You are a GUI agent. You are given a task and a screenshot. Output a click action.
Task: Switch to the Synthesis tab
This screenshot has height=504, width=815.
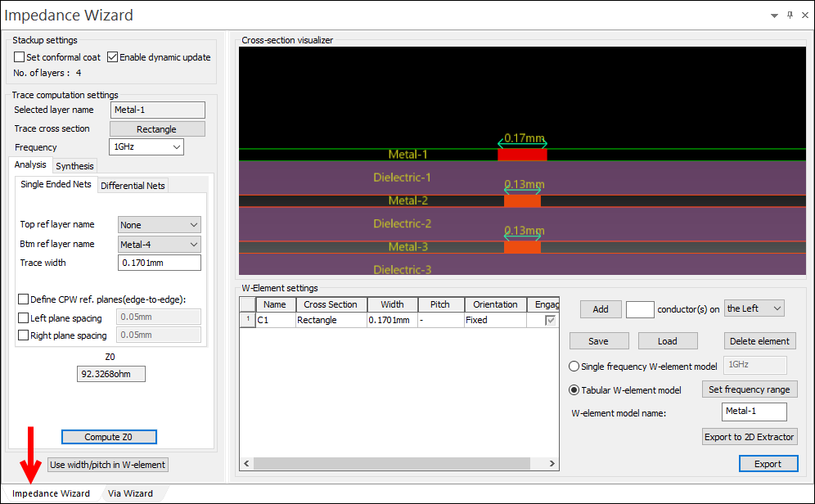click(74, 164)
